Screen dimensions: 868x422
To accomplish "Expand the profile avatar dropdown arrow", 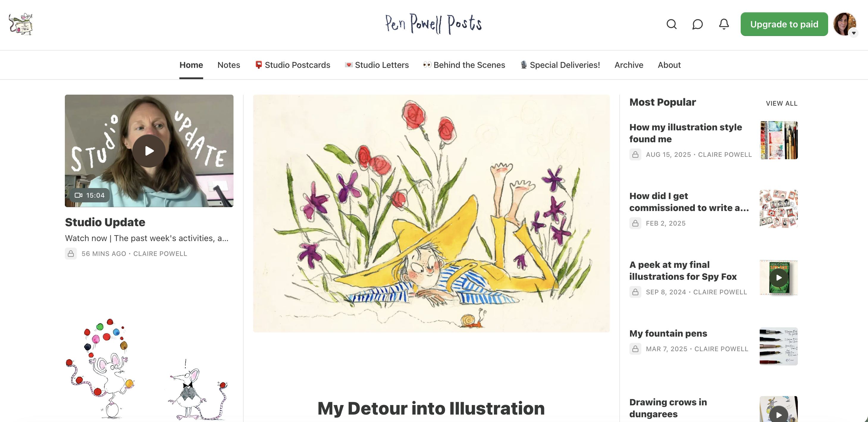I will pyautogui.click(x=853, y=33).
